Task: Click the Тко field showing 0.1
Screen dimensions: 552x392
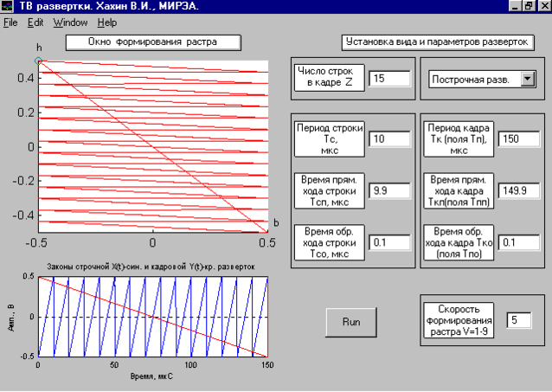Action: pos(519,242)
